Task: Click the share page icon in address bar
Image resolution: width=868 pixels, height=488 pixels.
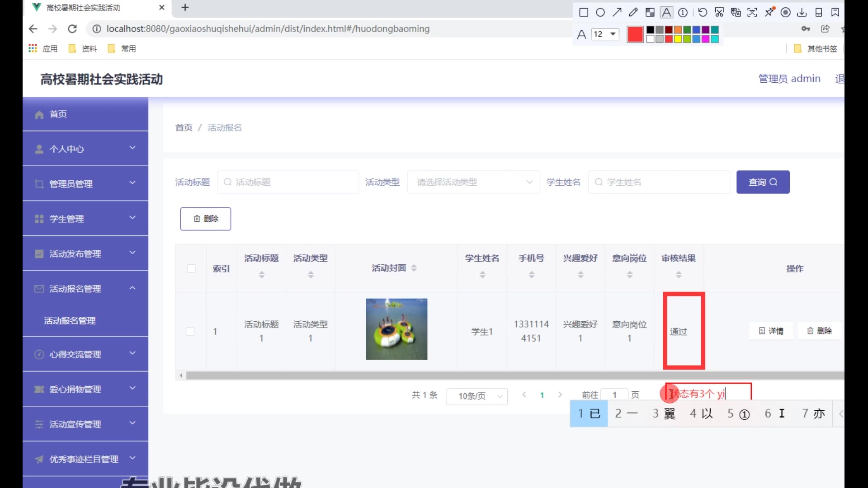Action: pos(825,29)
